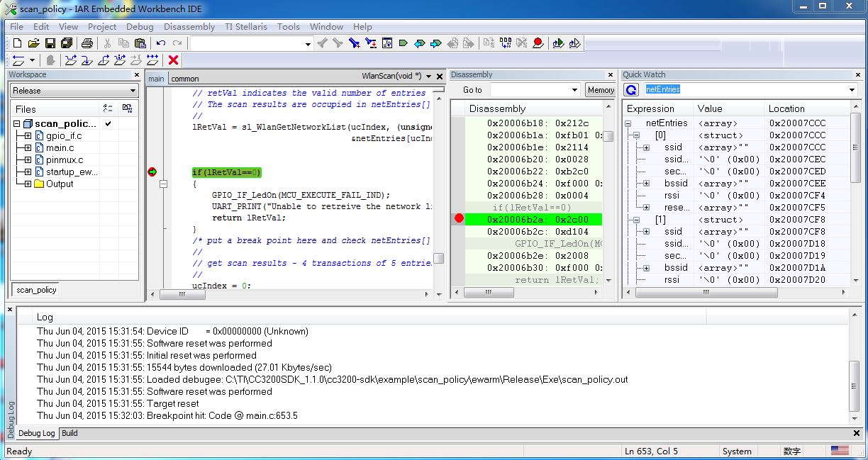The image size is (868, 460).
Task: Open the Quick Watch expression dropdown arrow
Action: [x=852, y=90]
